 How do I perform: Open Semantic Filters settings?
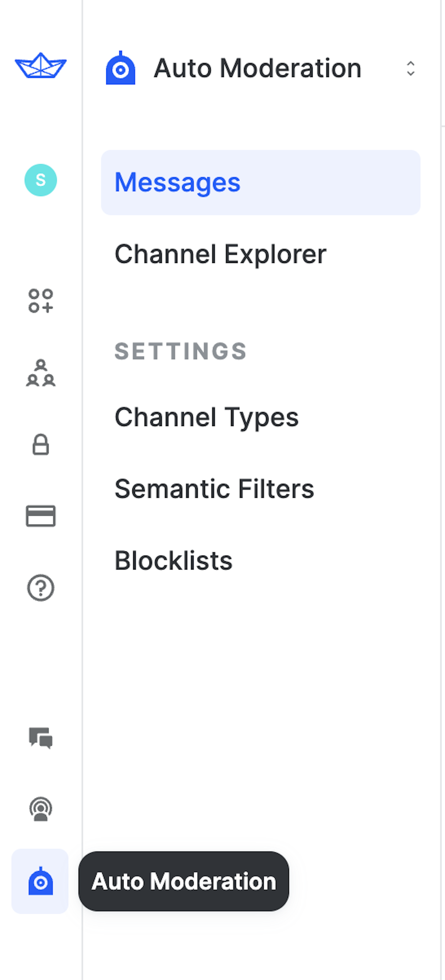[x=214, y=489]
